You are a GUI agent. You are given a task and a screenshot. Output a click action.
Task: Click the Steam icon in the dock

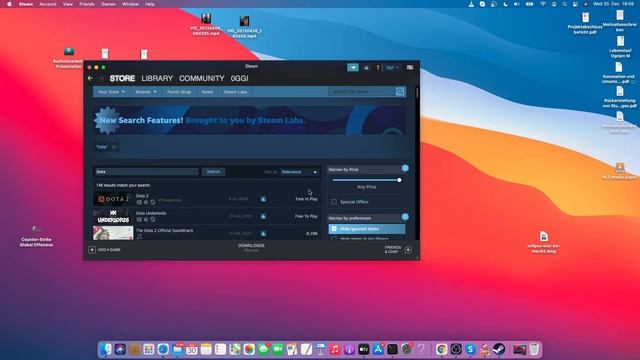(499, 349)
